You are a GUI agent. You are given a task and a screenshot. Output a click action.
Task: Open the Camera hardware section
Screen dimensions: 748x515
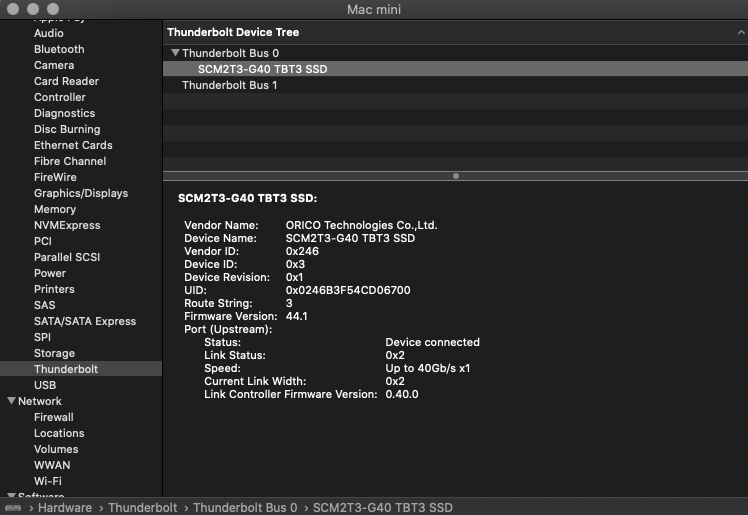point(54,65)
